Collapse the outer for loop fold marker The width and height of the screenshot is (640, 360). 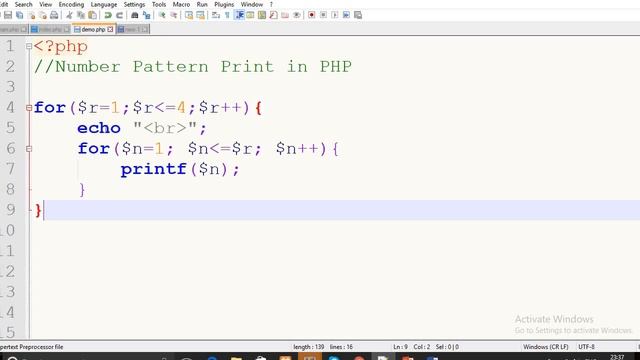coord(29,108)
